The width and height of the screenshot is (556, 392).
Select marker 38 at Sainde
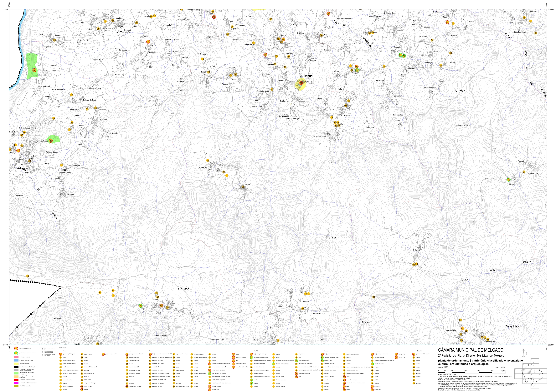[x=243, y=187]
